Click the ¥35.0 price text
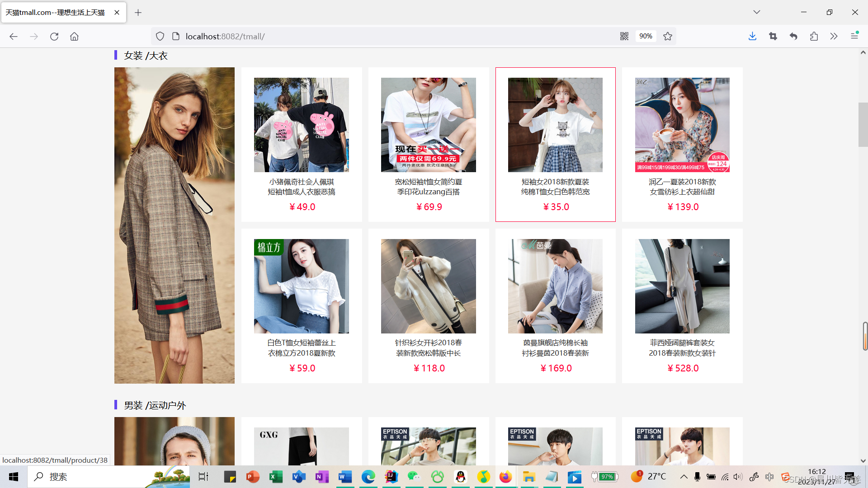Screen dimensions: 868x488 click(x=556, y=207)
